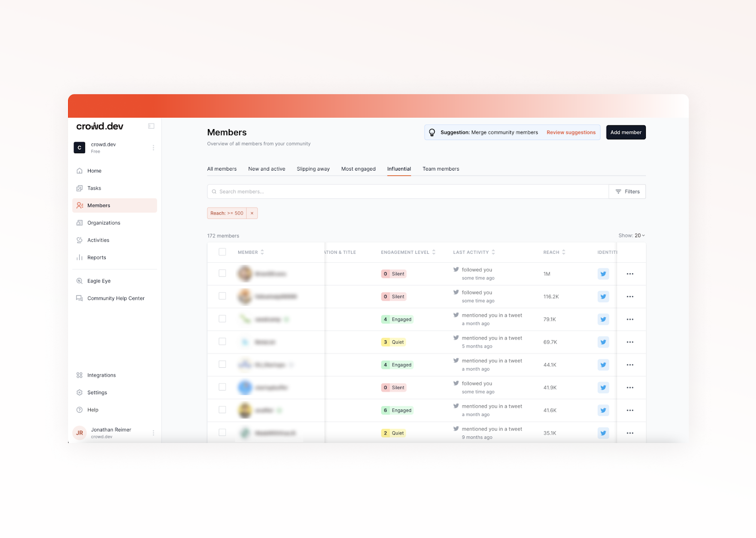Open the Review suggestions link
The width and height of the screenshot is (756, 538).
(x=571, y=132)
